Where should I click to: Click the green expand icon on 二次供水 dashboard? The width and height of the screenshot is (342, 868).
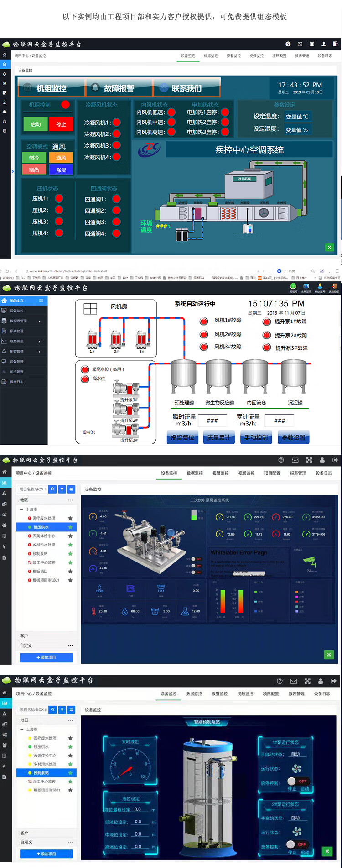(329, 654)
